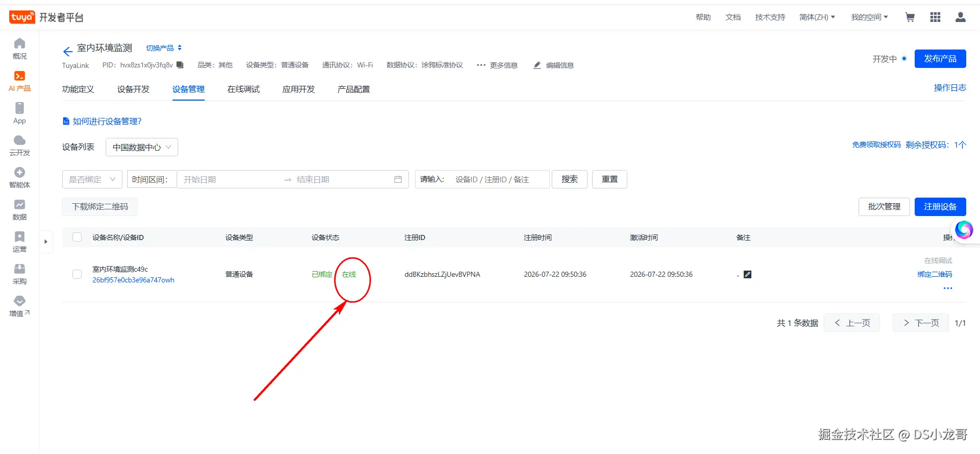The height and width of the screenshot is (454, 980).
Task: Open the 操作日志 link
Action: (950, 88)
